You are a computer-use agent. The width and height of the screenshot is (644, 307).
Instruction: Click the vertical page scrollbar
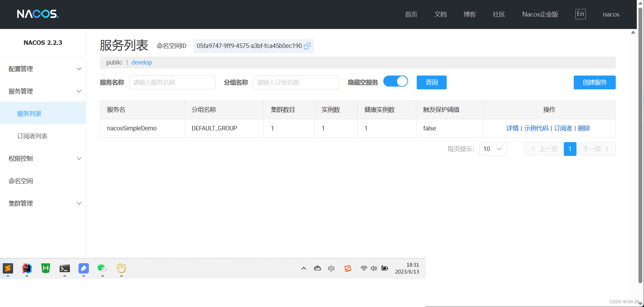pos(640,145)
